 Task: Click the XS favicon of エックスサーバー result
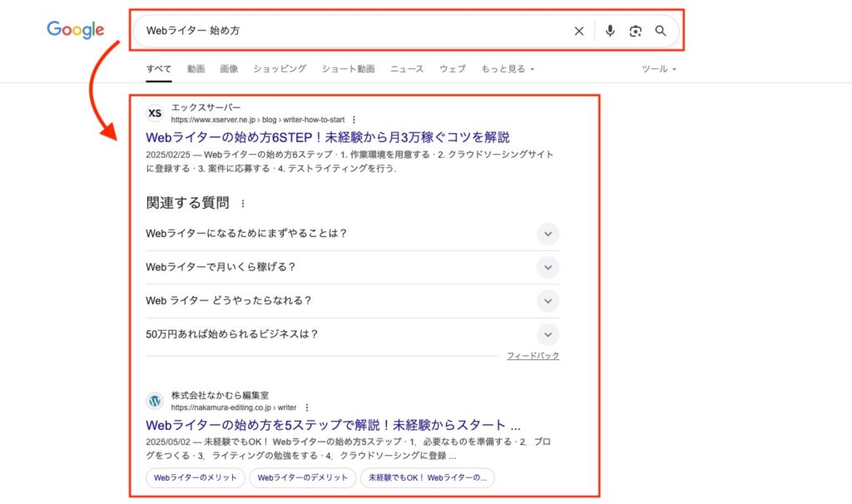[x=155, y=113]
